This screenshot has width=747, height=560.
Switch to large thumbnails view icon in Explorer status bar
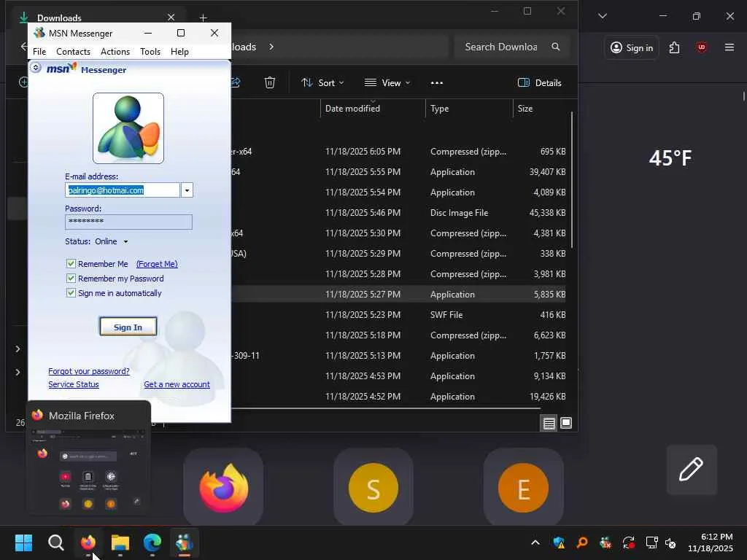566,423
